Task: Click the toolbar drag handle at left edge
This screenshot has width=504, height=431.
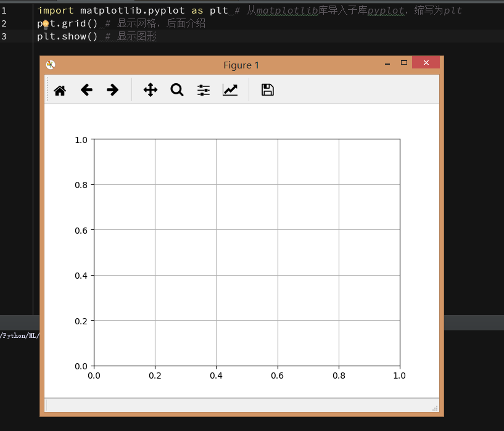Action: tap(48, 89)
